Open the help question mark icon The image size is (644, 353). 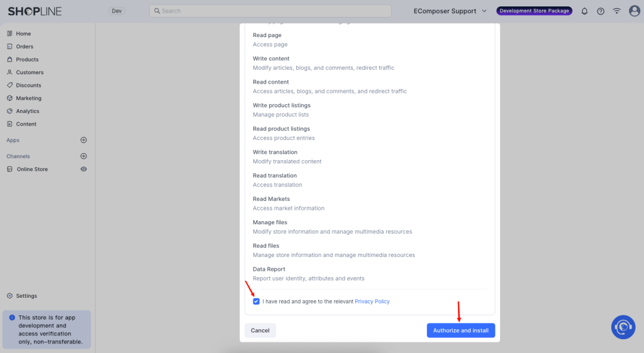[601, 11]
